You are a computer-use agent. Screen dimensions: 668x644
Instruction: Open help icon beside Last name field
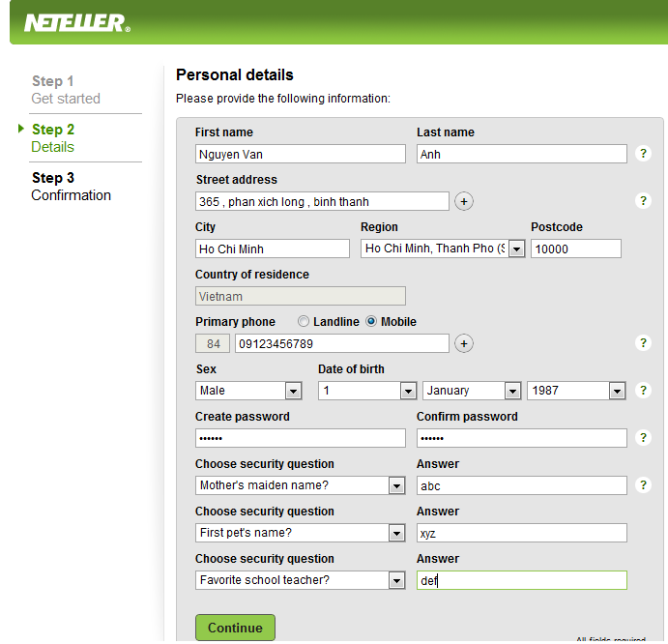click(x=643, y=154)
